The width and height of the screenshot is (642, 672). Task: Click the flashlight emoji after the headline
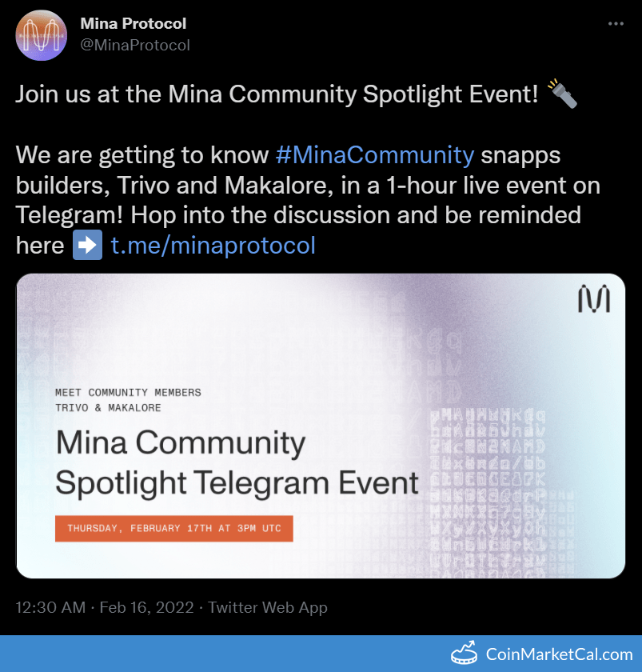tap(562, 95)
